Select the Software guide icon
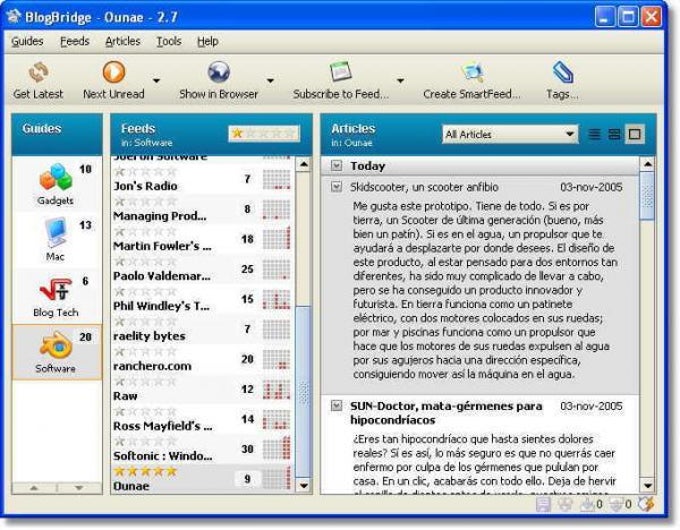This screenshot has width=680, height=530. (x=56, y=345)
